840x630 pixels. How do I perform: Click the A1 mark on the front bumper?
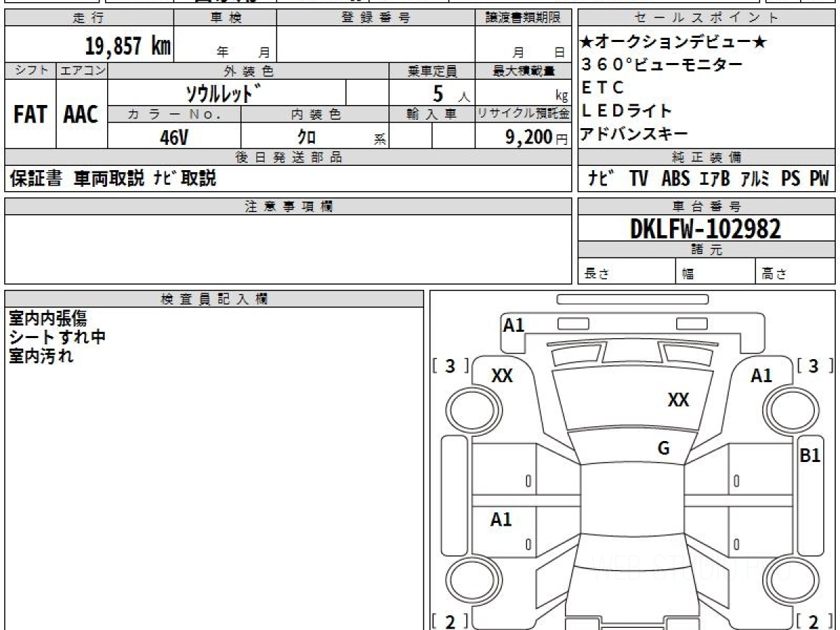point(514,325)
